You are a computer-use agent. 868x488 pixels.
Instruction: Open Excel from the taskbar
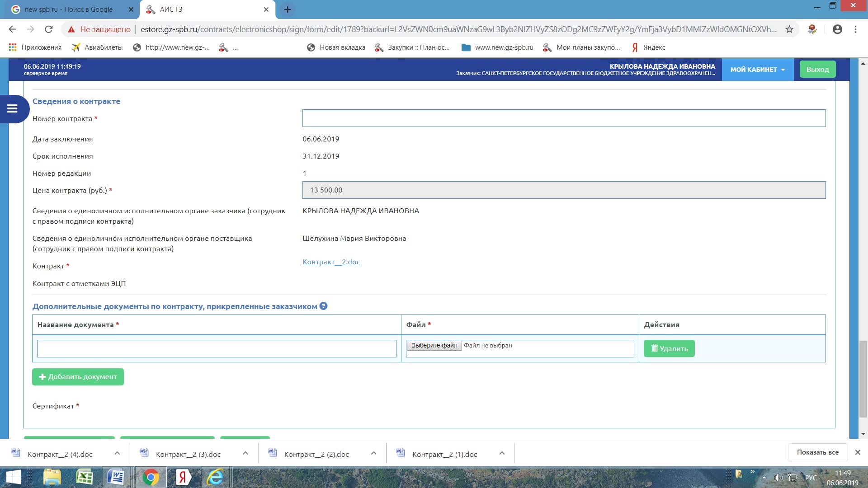point(85,477)
